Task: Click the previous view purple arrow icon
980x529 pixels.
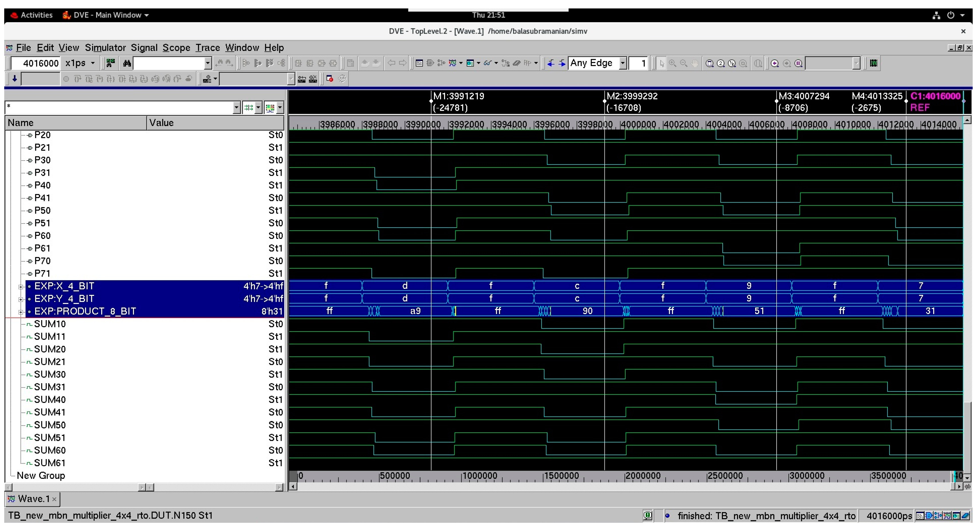Action: [774, 63]
